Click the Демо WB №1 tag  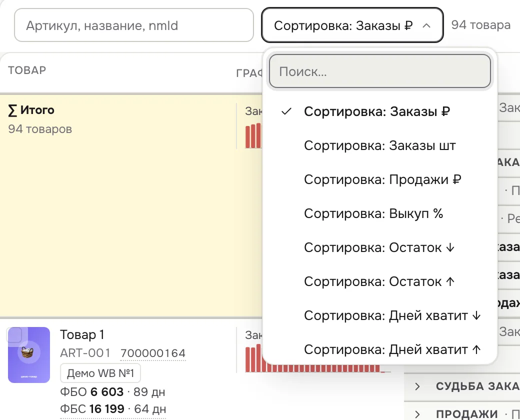(x=100, y=373)
